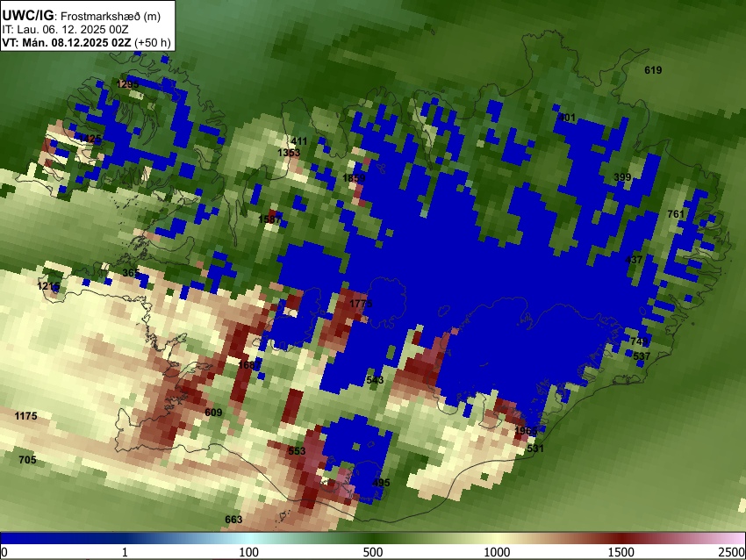
Task: Click the 437 value label on map
Action: coord(634,260)
